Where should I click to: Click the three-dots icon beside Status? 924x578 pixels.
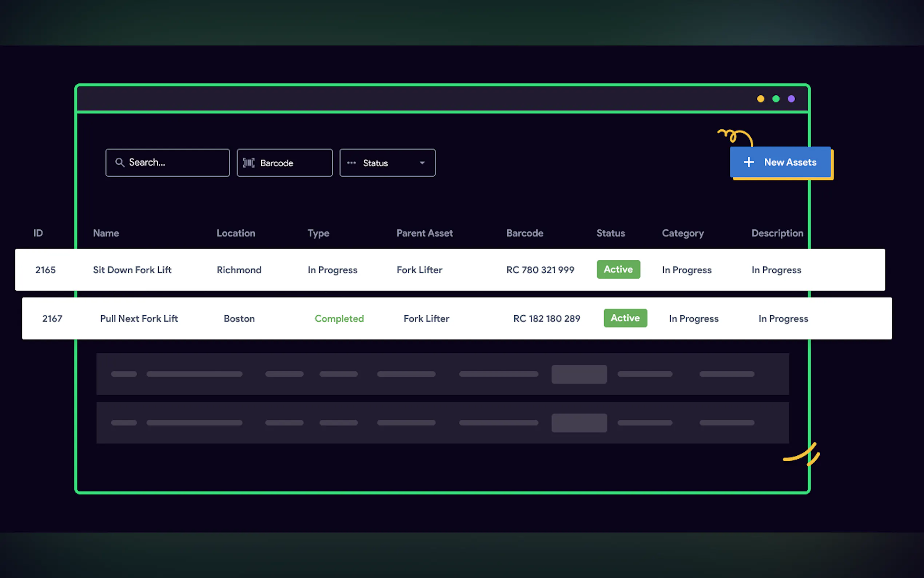click(x=351, y=163)
